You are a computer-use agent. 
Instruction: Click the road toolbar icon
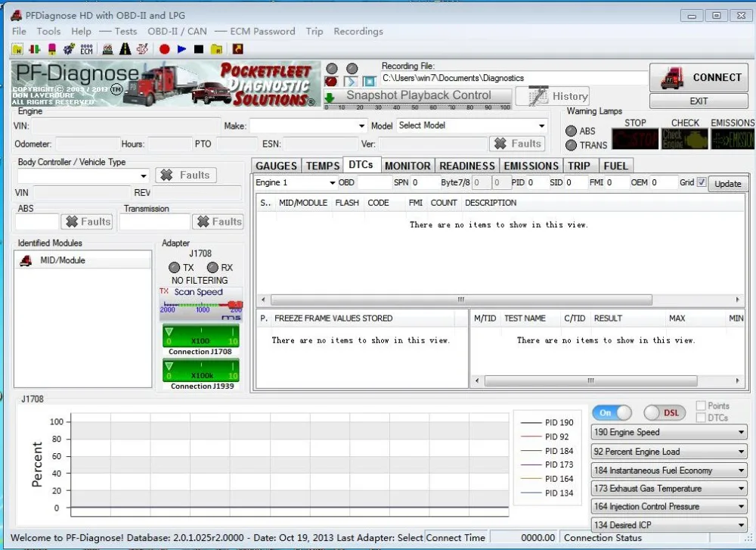125,49
